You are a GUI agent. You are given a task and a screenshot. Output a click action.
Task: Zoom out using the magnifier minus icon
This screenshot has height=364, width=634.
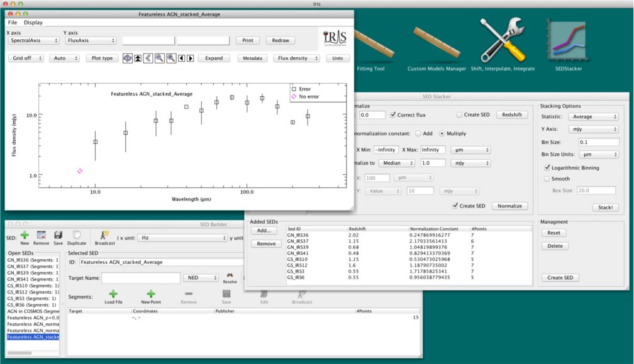pos(160,58)
